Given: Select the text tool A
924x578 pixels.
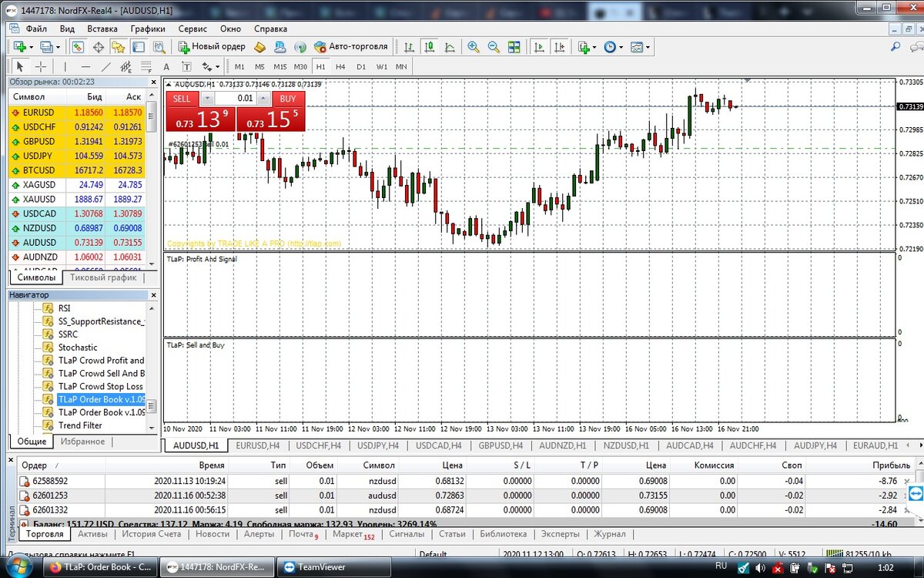Looking at the screenshot, I should 166,66.
